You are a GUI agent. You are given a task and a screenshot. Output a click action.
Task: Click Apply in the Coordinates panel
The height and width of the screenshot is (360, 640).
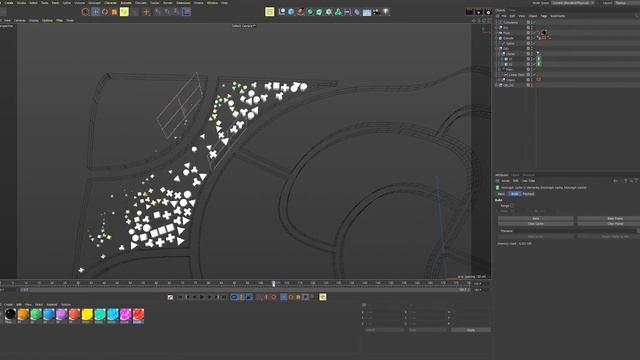pyautogui.click(x=471, y=330)
